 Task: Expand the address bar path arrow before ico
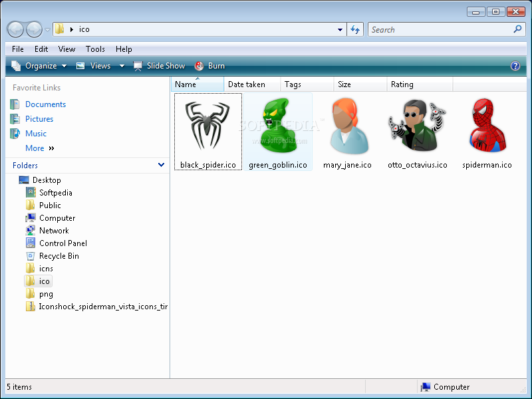(x=72, y=29)
